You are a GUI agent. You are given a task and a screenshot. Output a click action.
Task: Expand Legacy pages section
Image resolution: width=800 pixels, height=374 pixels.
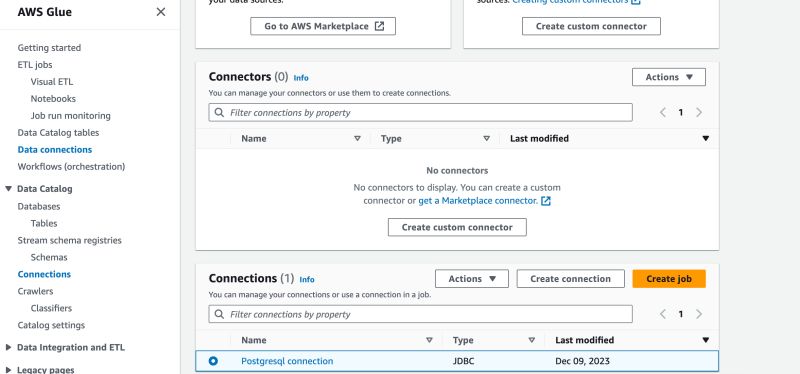point(8,370)
